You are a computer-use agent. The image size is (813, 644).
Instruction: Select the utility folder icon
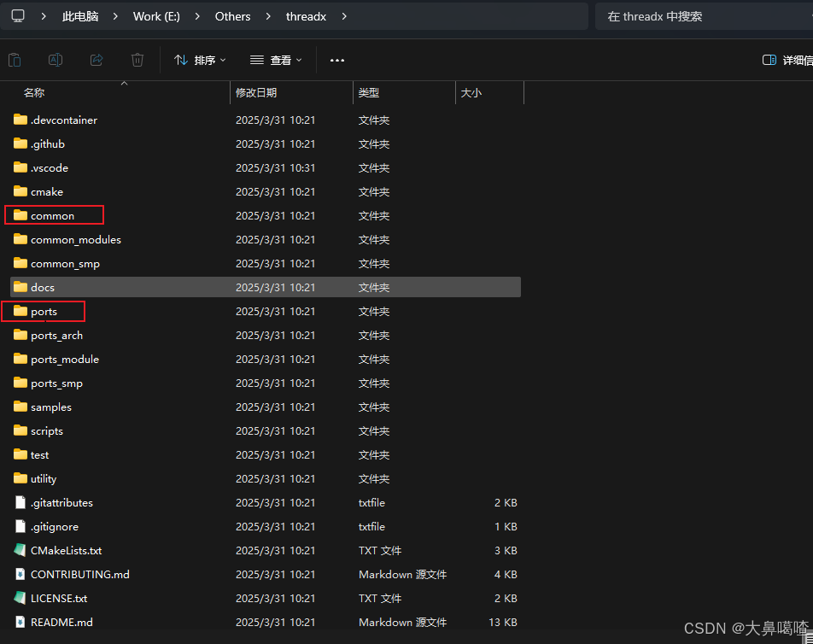[x=20, y=478]
